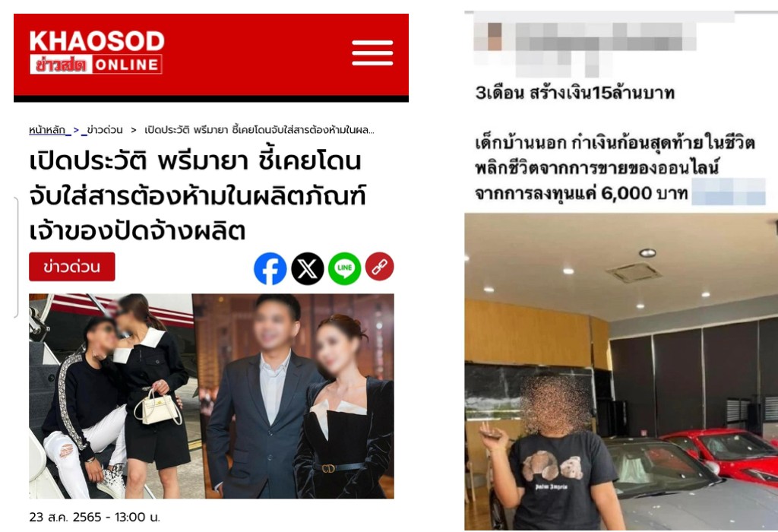Screen dimensions: 778x532
Task: Share article via LINE icon
Action: click(344, 268)
